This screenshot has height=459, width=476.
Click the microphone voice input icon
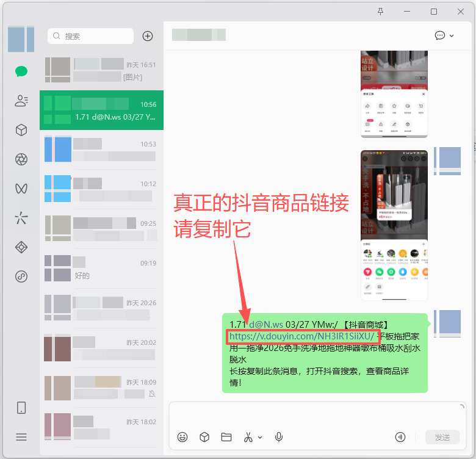[279, 437]
